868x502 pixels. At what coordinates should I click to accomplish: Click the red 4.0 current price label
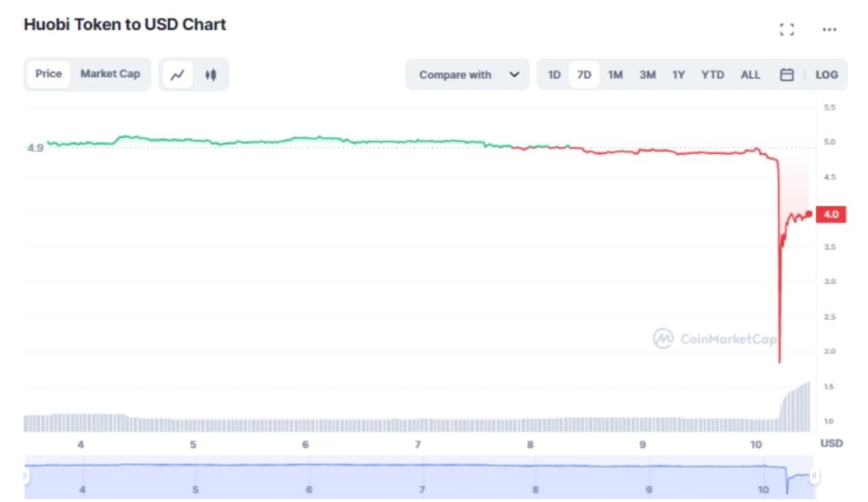click(831, 214)
